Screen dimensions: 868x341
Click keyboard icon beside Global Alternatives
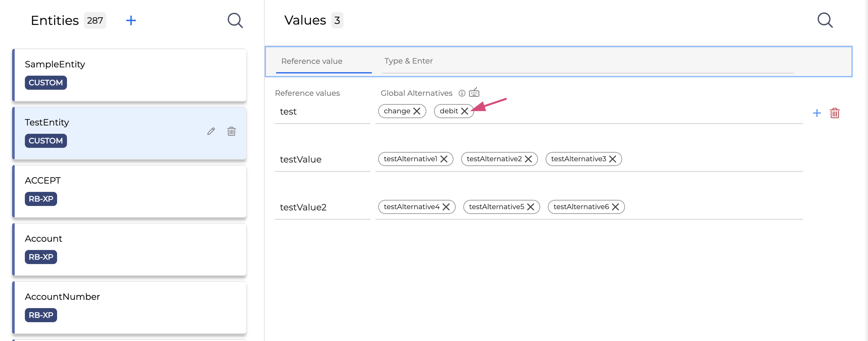click(474, 92)
